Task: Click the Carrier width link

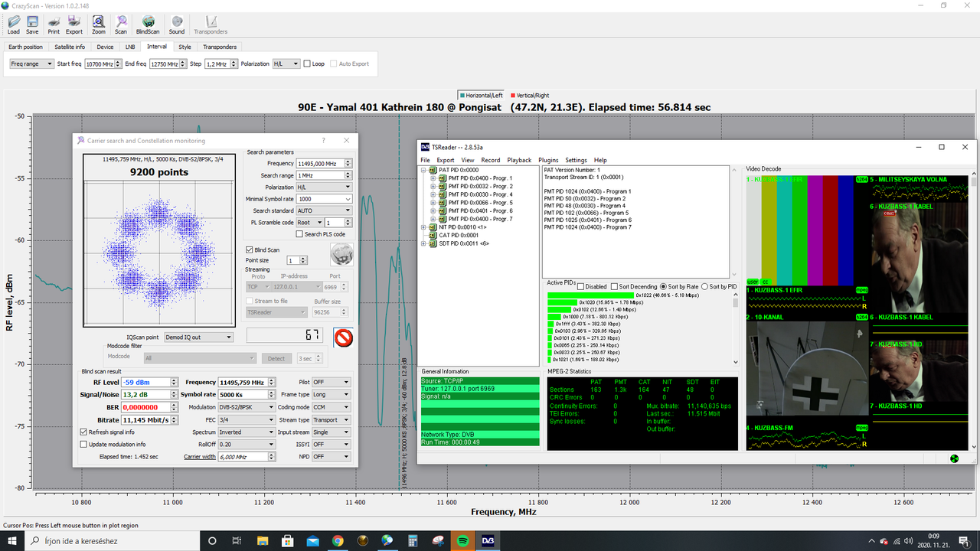Action: [x=200, y=457]
